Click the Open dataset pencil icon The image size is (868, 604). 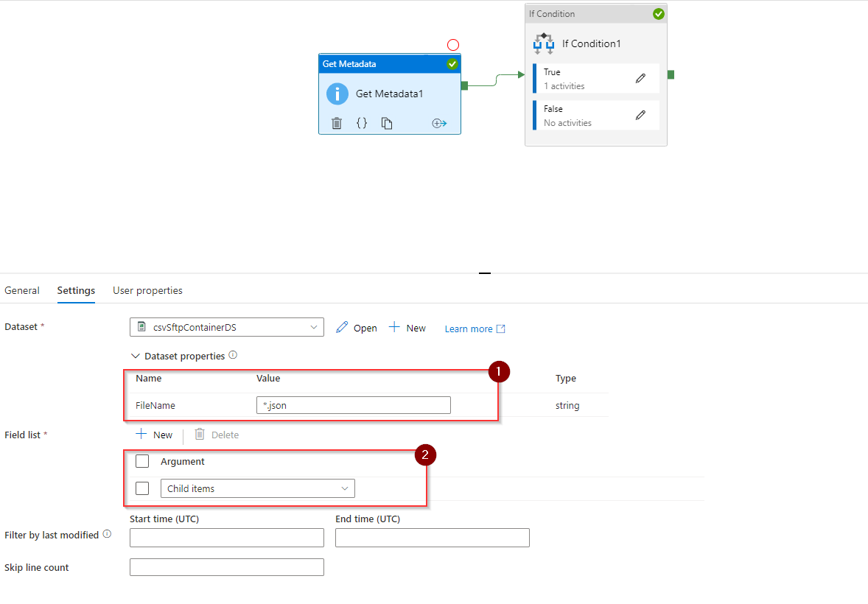click(342, 327)
